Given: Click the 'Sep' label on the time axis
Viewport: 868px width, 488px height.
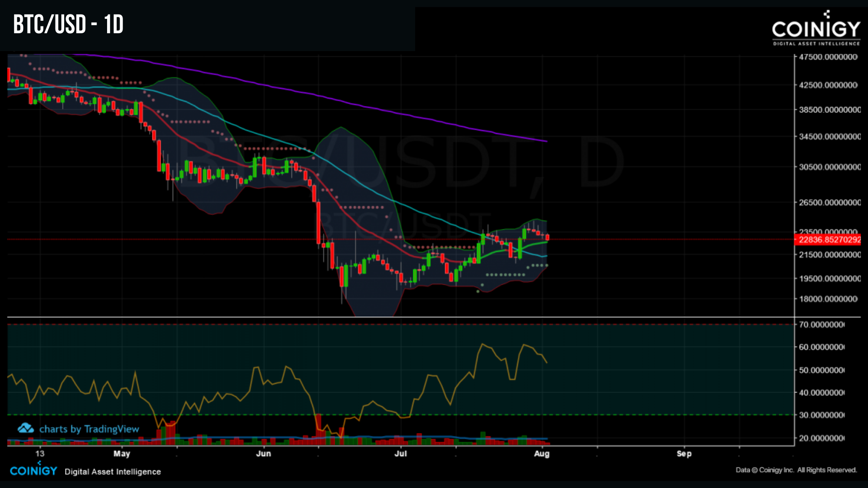Looking at the screenshot, I should [684, 453].
